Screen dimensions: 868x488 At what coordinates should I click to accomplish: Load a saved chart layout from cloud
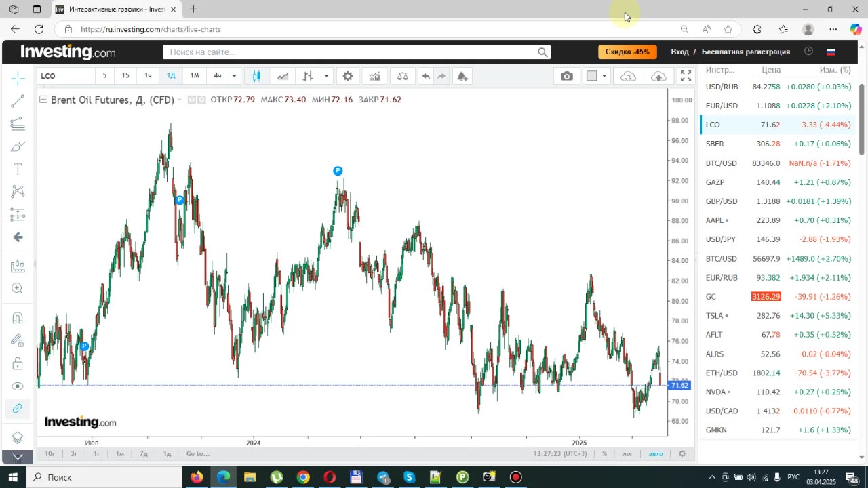coord(628,76)
